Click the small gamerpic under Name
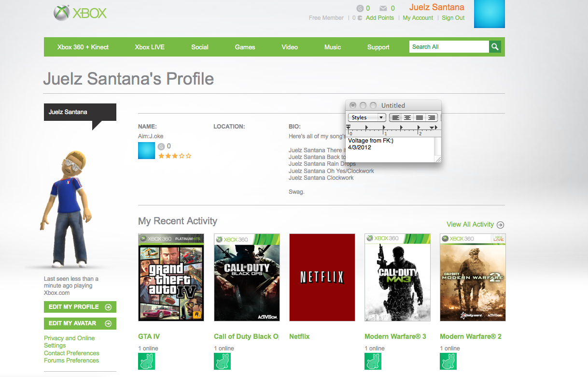Image resolution: width=588 pixels, height=377 pixels. point(146,150)
